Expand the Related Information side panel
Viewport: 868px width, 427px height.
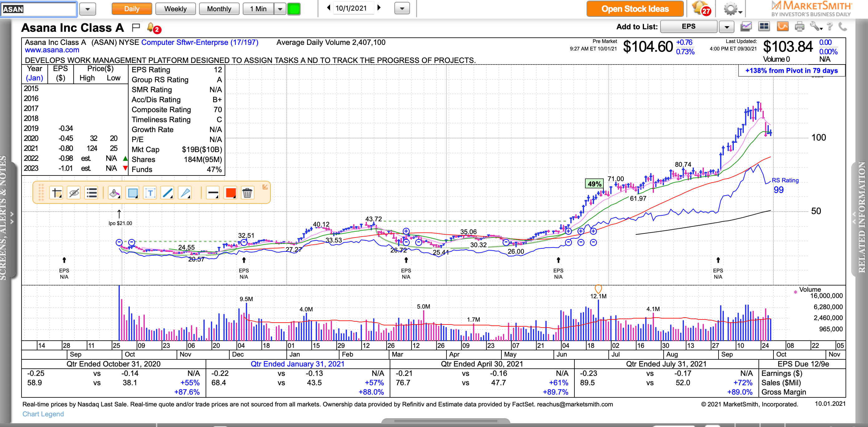click(860, 218)
